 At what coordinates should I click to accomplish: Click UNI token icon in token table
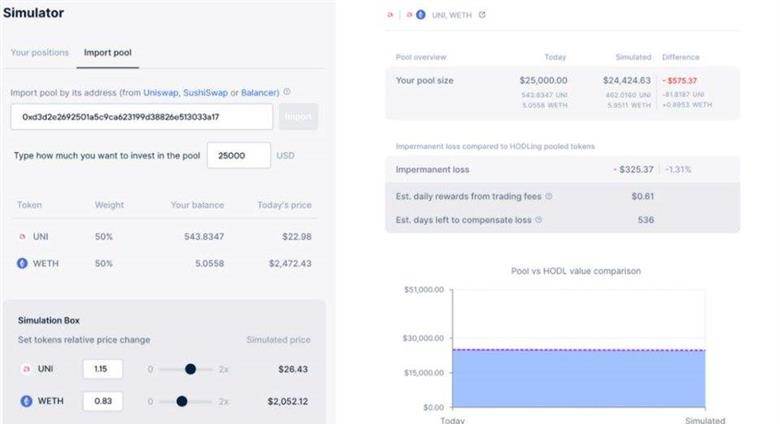22,236
